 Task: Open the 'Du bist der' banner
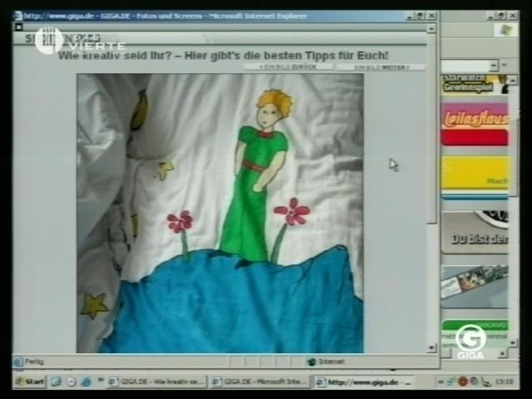475,232
